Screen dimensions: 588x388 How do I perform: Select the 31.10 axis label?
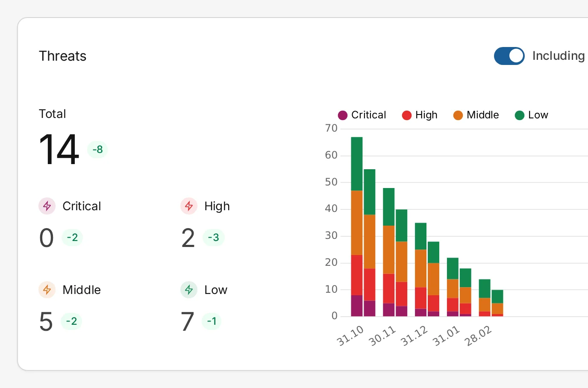pos(351,333)
